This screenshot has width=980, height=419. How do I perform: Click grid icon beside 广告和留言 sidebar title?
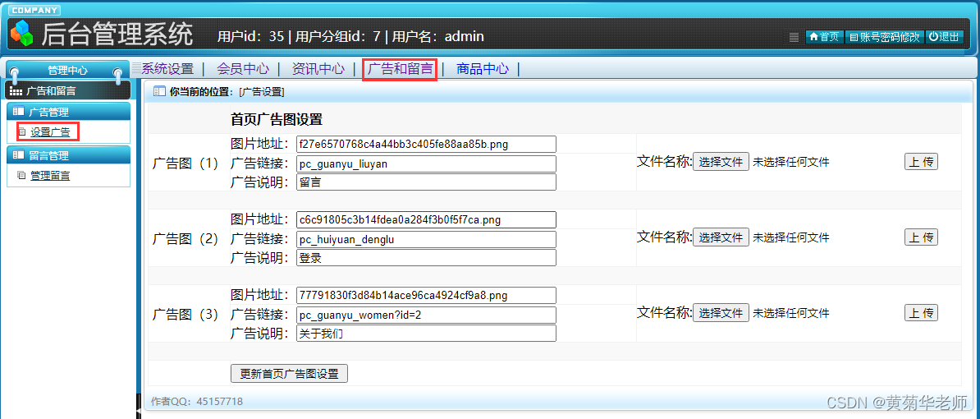point(16,91)
